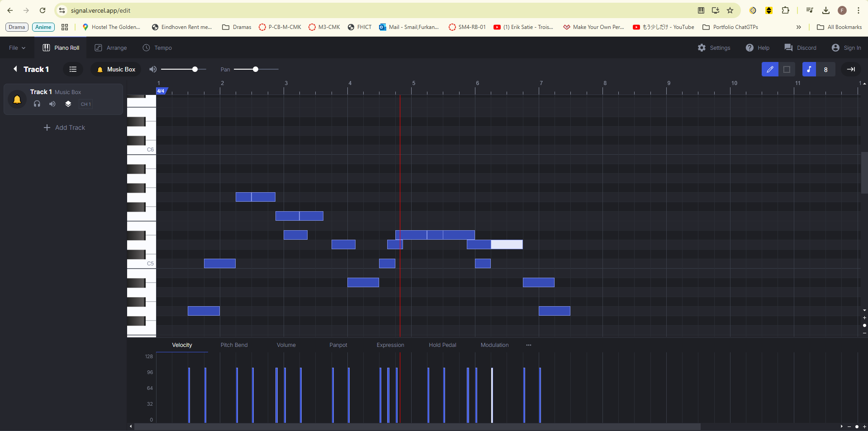The width and height of the screenshot is (868, 431).
Task: Click the CH 1 channel label
Action: 86,104
